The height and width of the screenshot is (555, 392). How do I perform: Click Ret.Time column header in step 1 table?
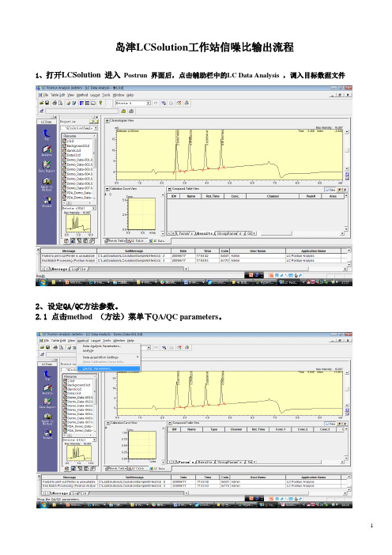tap(213, 196)
